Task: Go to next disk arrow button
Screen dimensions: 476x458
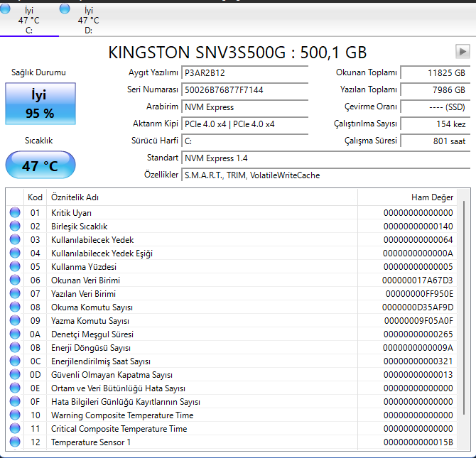Action: point(463,52)
